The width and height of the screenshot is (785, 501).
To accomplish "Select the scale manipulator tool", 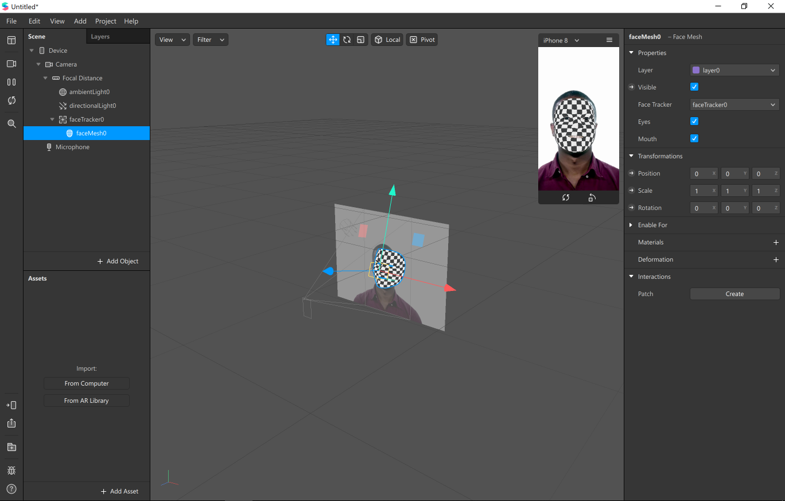I will pyautogui.click(x=360, y=40).
